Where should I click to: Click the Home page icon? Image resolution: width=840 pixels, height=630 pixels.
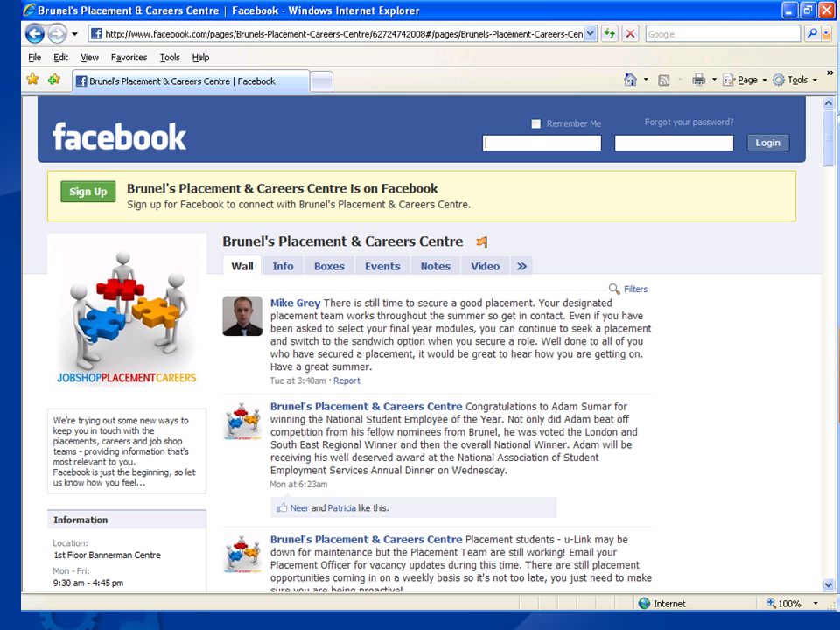coord(630,80)
